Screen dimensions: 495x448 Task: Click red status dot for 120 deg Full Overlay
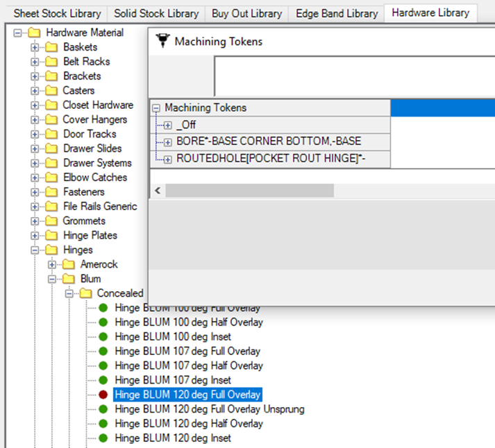[x=103, y=395]
